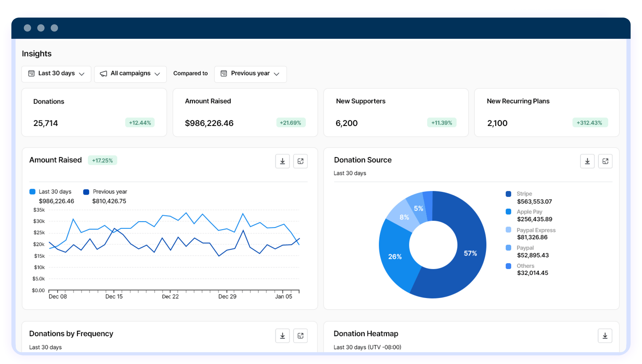Select the 26% Apple Pay donut segment
The image size is (642, 364).
(395, 257)
